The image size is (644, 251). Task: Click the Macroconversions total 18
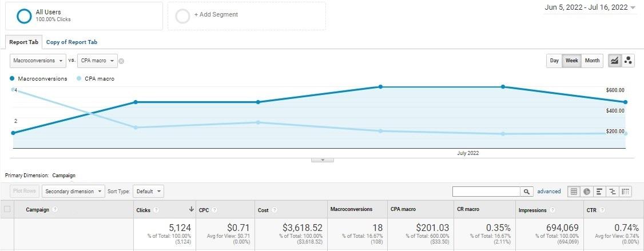(x=378, y=228)
